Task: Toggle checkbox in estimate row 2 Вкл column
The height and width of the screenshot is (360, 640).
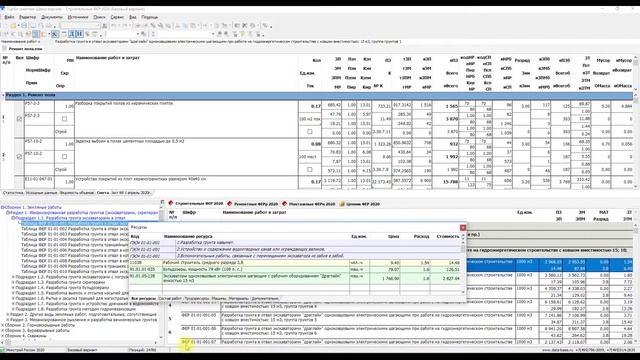Action: [19, 157]
